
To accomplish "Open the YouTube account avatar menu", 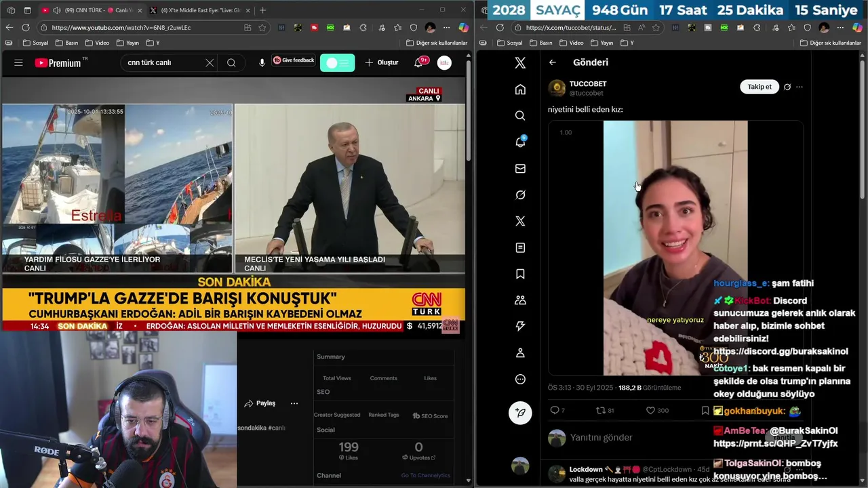I will coord(444,63).
